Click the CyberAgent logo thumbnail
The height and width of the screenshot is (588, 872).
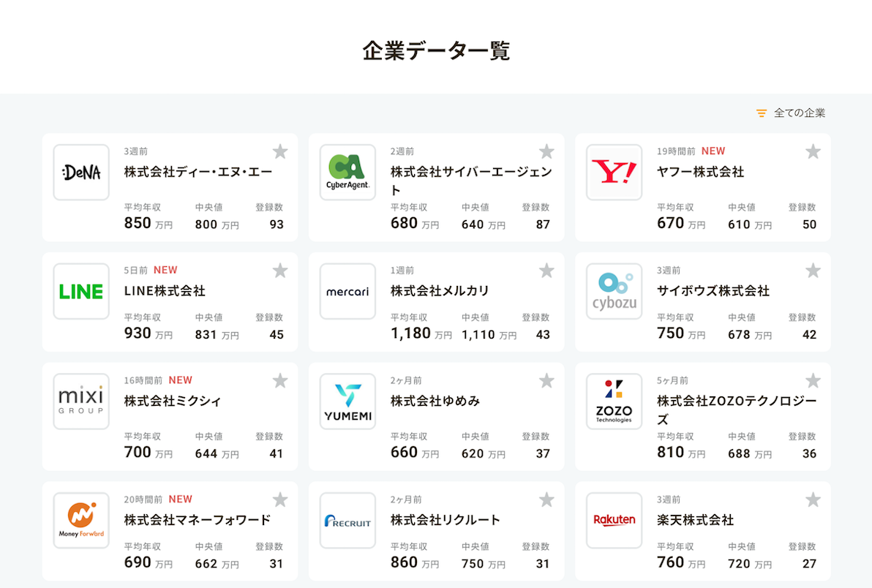pyautogui.click(x=347, y=173)
